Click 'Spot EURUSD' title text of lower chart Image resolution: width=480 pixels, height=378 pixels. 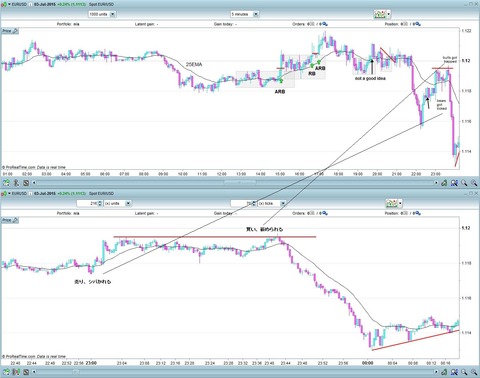pyautogui.click(x=101, y=193)
